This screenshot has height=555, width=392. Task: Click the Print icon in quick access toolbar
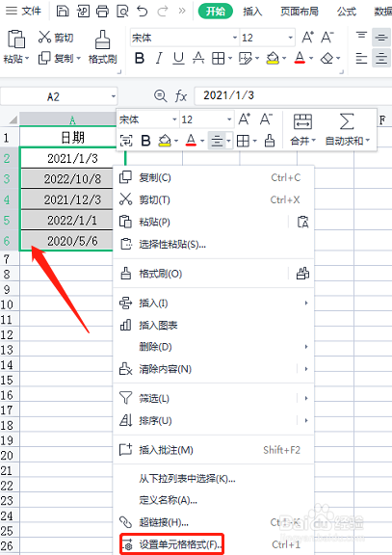tap(103, 12)
